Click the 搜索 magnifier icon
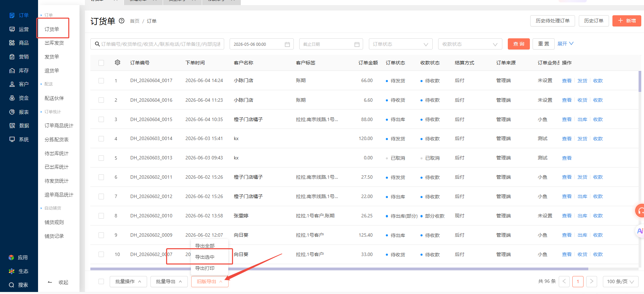 pos(12,285)
